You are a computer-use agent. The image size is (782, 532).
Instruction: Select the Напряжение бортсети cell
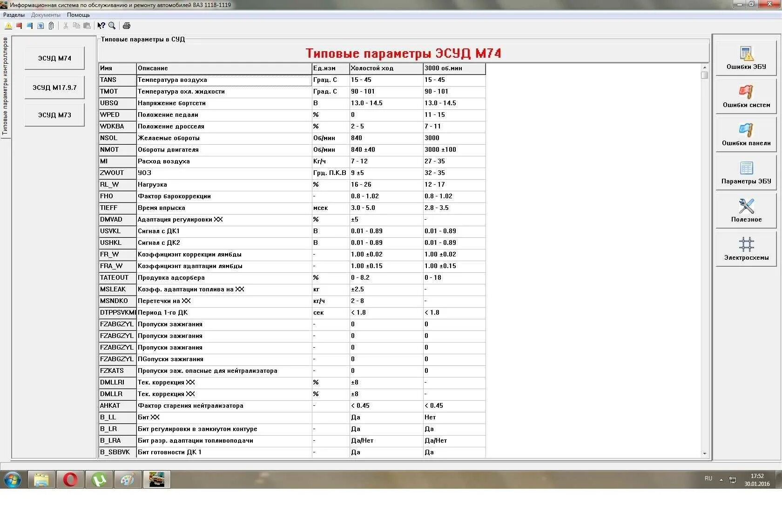pos(224,103)
